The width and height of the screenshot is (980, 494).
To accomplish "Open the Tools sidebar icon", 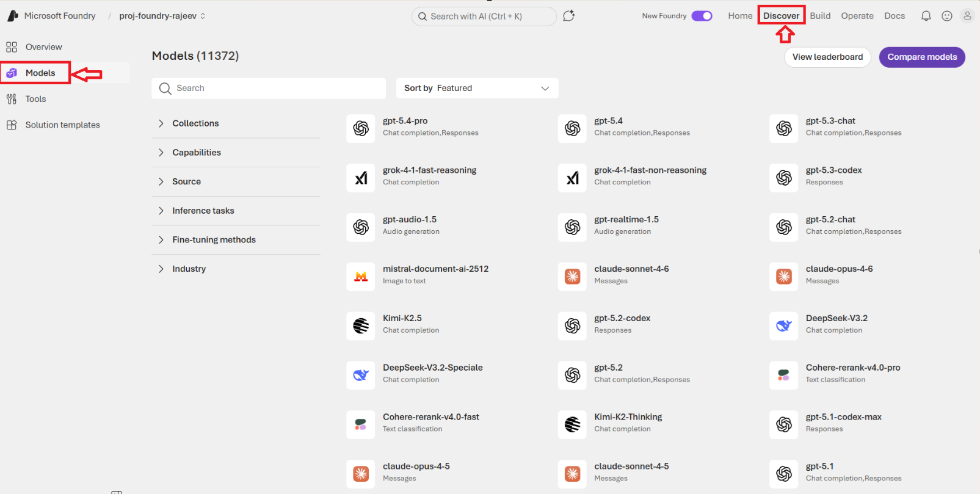I will 12,99.
